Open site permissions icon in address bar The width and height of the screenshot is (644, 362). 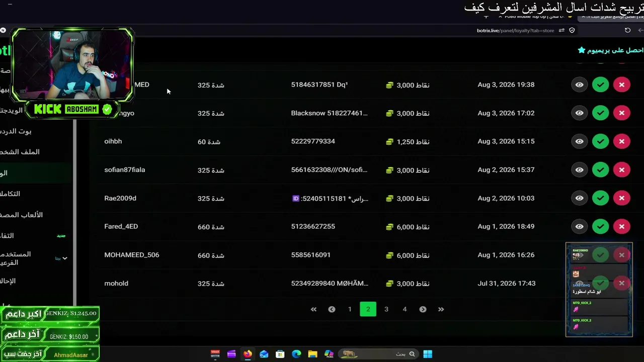click(561, 30)
